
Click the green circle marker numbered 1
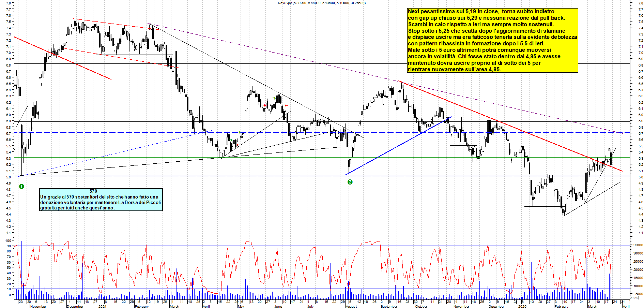pyautogui.click(x=21, y=186)
